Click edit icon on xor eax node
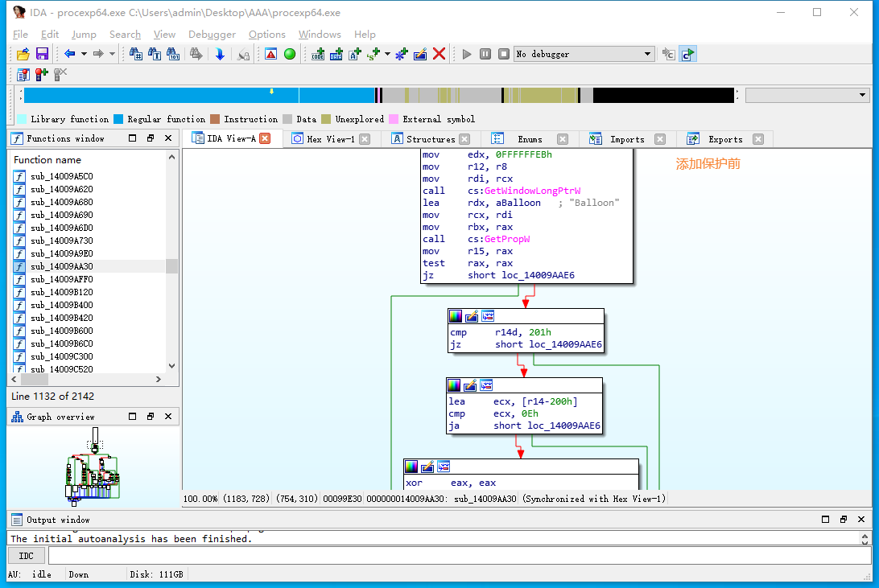 coord(427,467)
